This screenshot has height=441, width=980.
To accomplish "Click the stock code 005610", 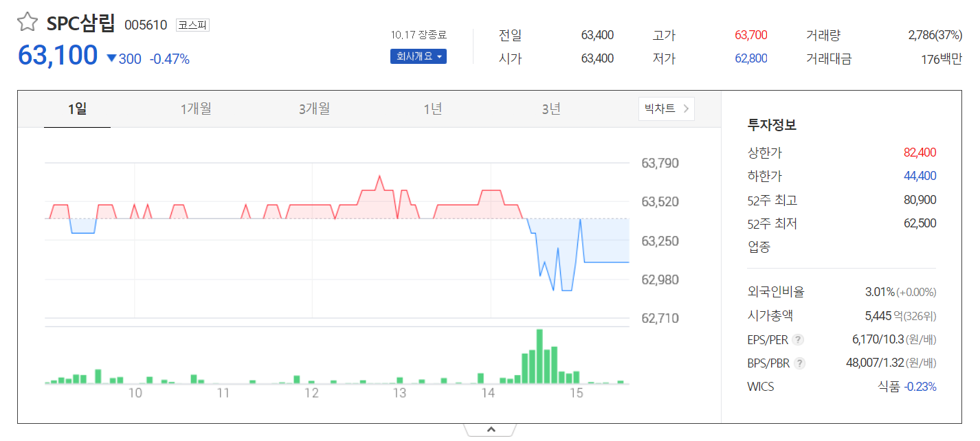I will coord(146,25).
